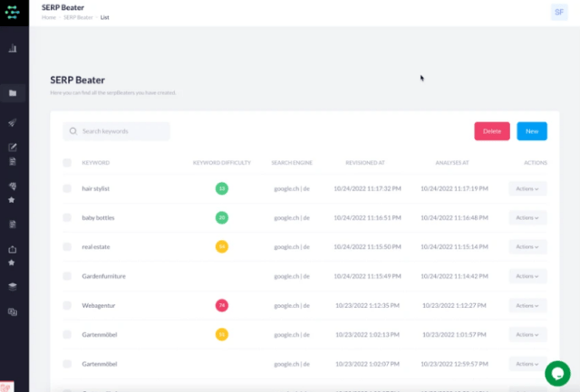Screen dimensions: 580x392
Task: Click the blue New button
Action: (x=532, y=131)
